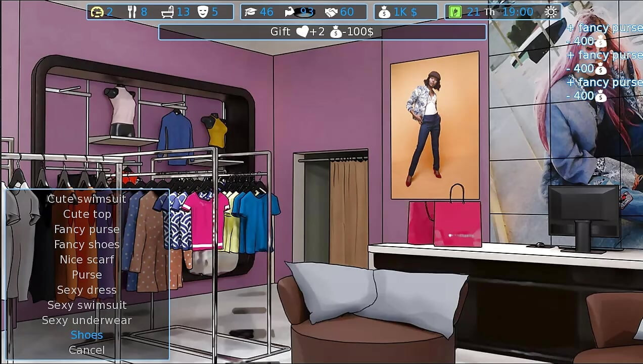Choose Fancy purse in the shop list
The image size is (643, 364).
[87, 229]
